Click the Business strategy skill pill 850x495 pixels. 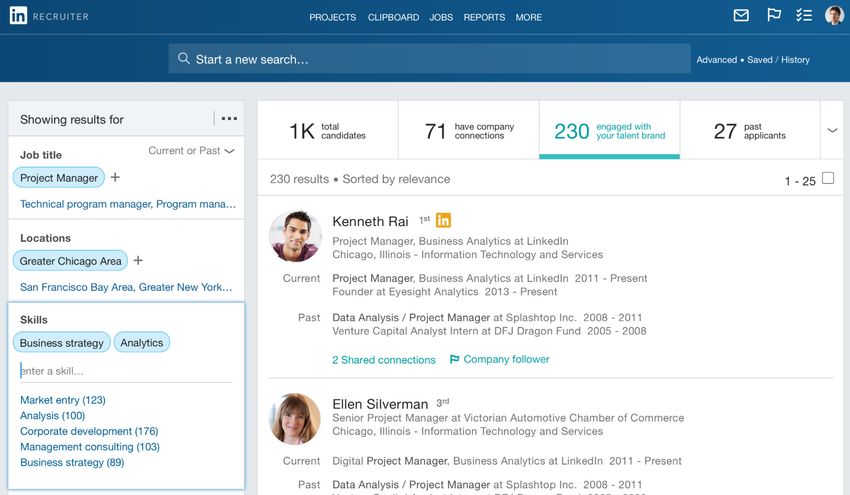point(61,343)
